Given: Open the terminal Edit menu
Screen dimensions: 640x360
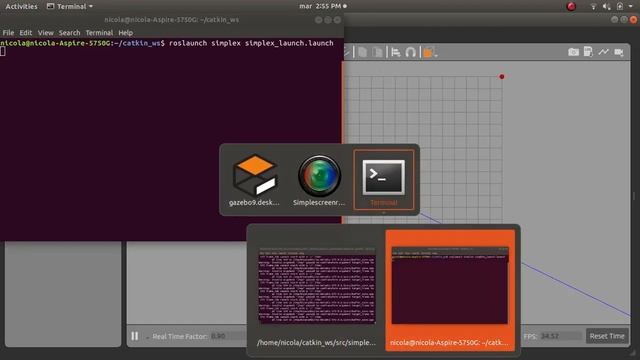Looking at the screenshot, I should 26,33.
